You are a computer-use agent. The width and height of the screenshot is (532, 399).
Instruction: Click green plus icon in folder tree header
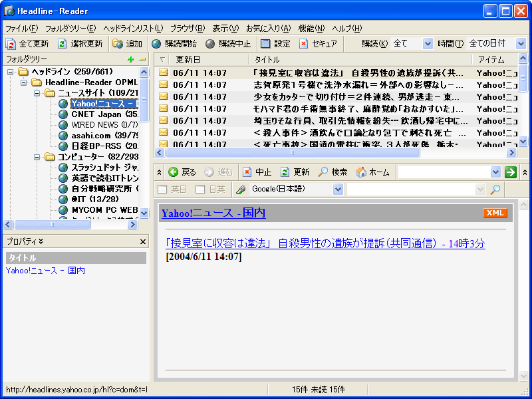pyautogui.click(x=130, y=59)
